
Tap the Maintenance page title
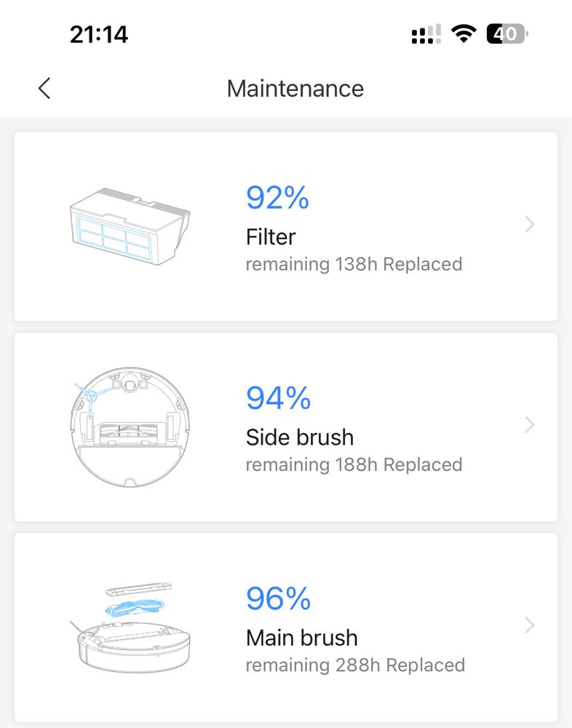[295, 88]
